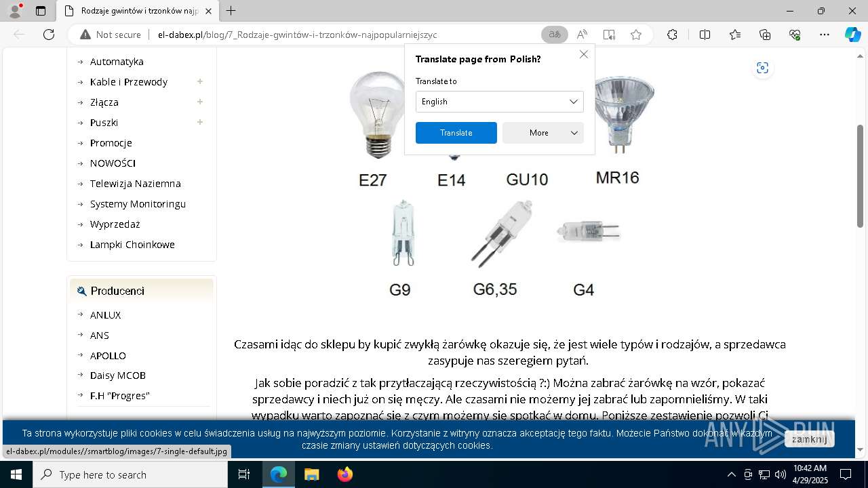Toggle the translate icon in address bar

tap(555, 35)
